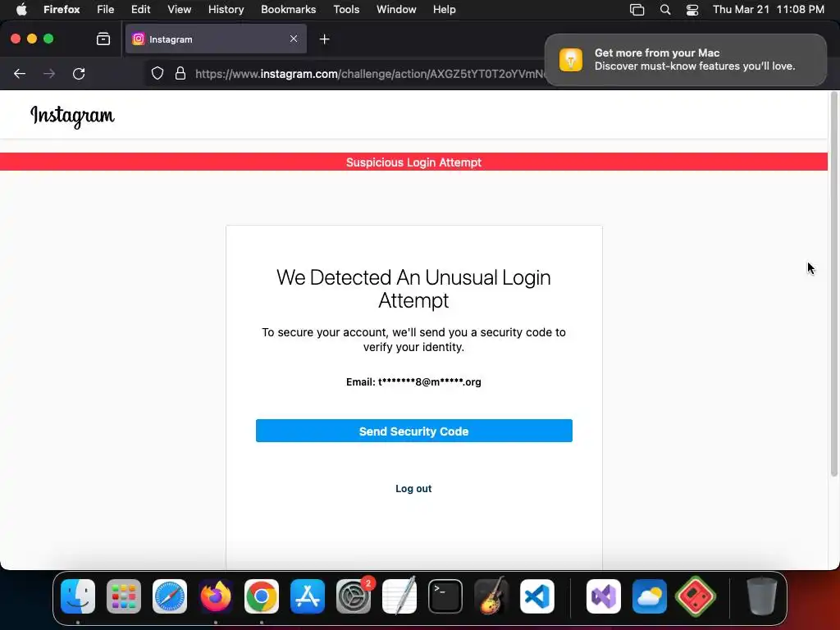This screenshot has height=630, width=840.
Task: Open the Edit menu
Action: [x=141, y=10]
